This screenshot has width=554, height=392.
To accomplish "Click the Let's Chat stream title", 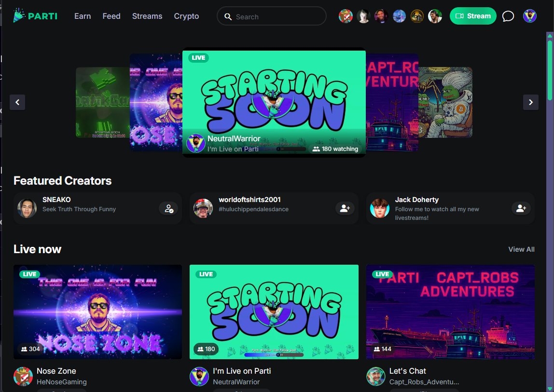I will click(x=407, y=371).
